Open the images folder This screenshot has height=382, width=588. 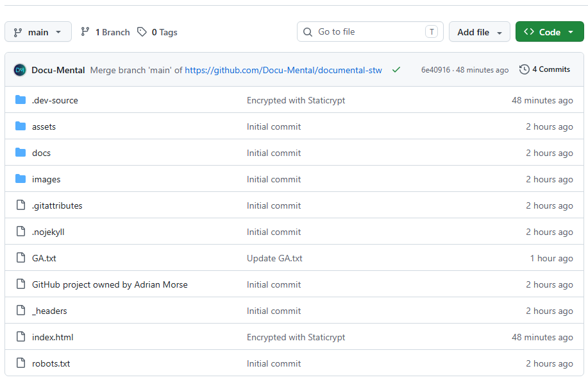click(x=46, y=180)
